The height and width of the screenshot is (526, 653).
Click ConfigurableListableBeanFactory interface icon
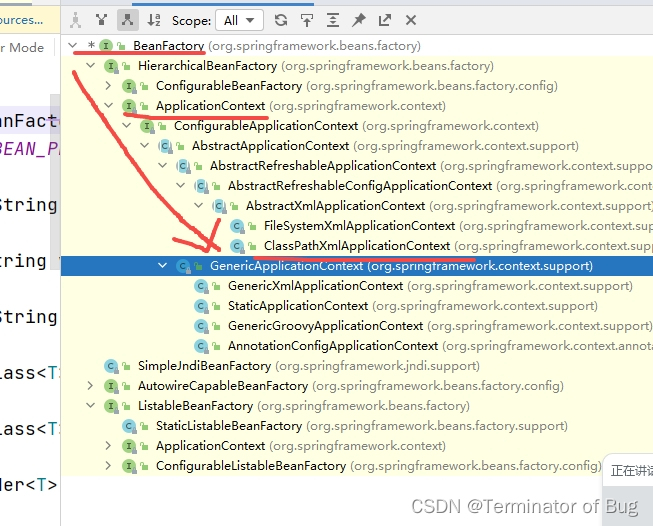pyautogui.click(x=129, y=466)
